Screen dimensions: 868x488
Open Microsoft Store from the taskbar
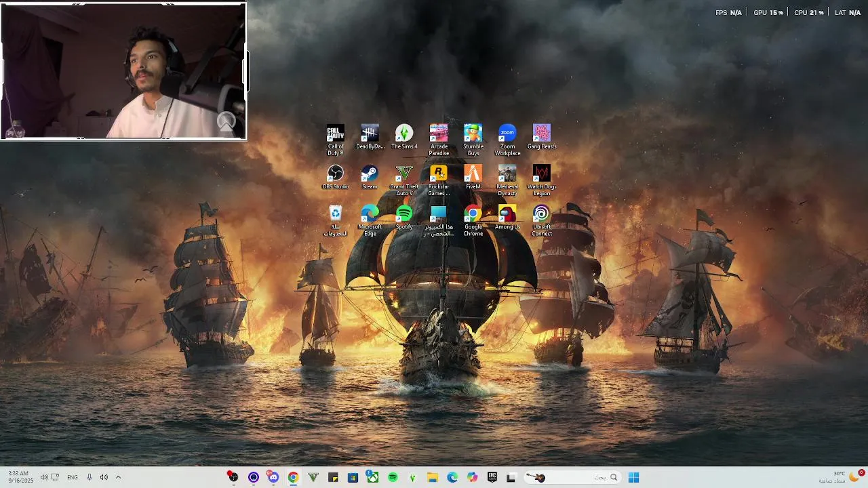point(353,477)
